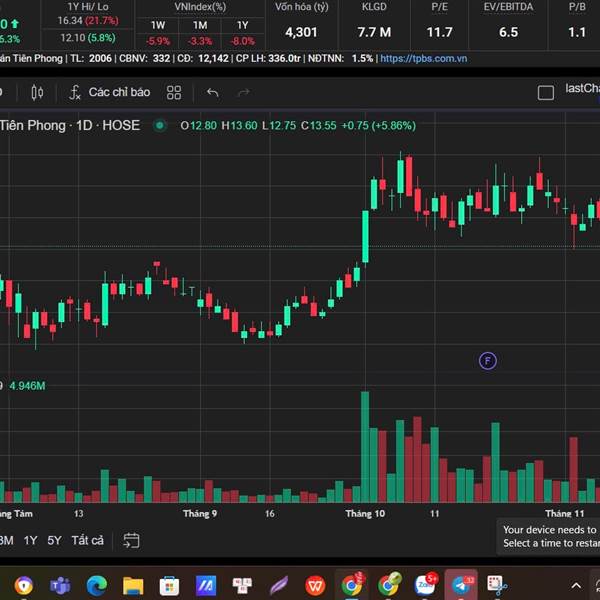
Task: Click the F event marker on chart
Action: pos(488,361)
